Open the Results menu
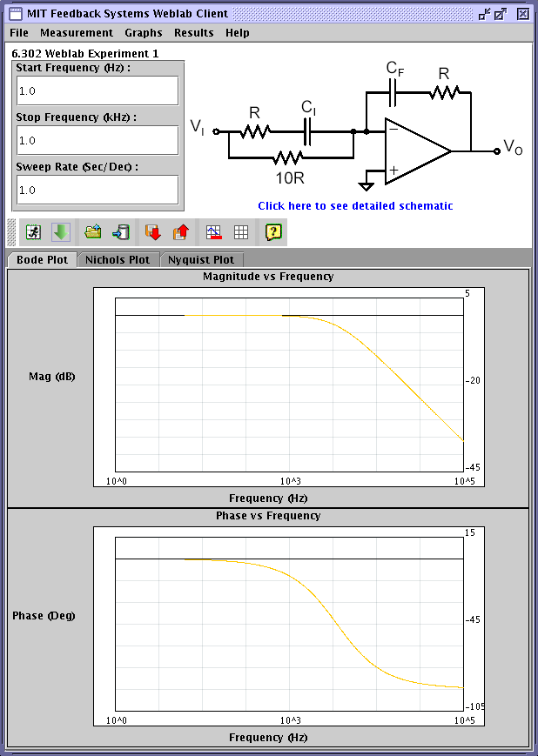538x756 pixels. point(193,33)
